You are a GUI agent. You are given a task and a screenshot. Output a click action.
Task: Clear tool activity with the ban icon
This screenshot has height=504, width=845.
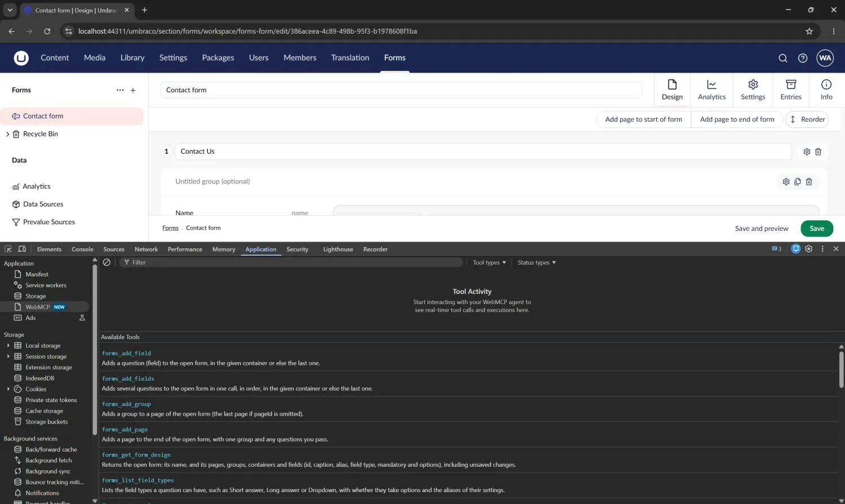(x=106, y=262)
